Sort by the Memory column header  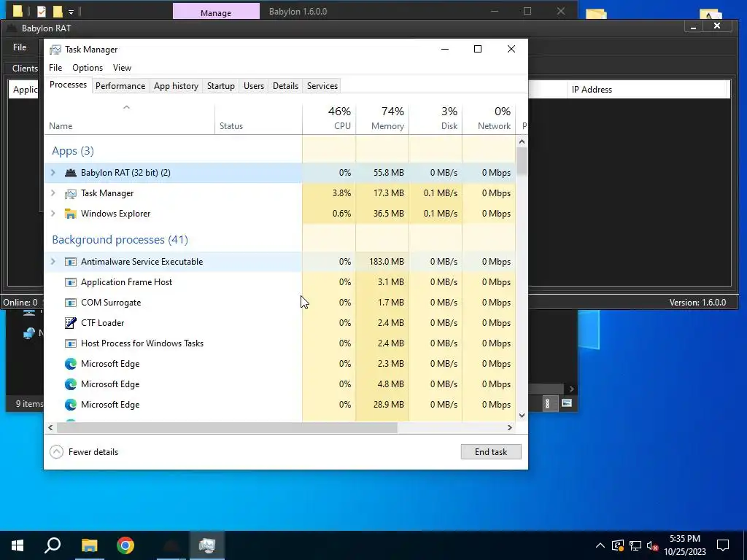pyautogui.click(x=382, y=118)
